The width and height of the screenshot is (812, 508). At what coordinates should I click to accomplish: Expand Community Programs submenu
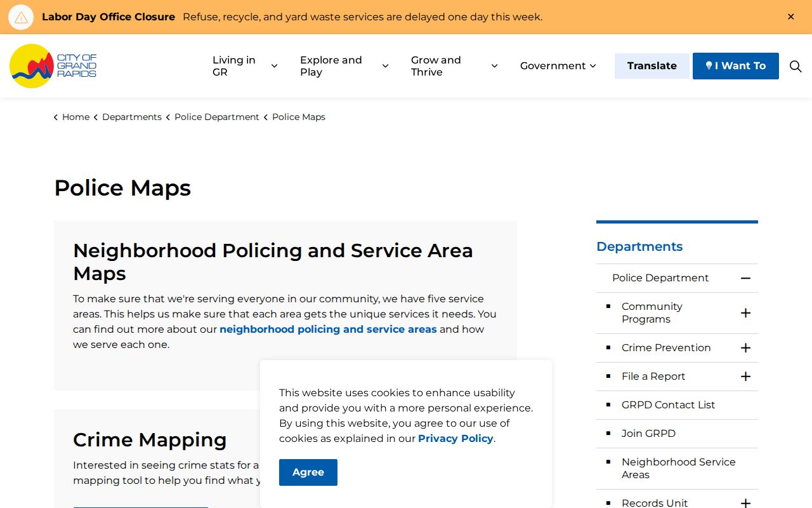[x=745, y=313]
